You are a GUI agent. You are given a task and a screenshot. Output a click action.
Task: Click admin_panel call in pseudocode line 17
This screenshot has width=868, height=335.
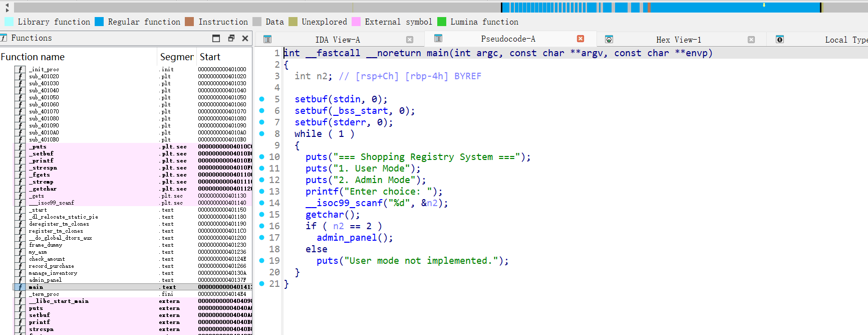[347, 238]
